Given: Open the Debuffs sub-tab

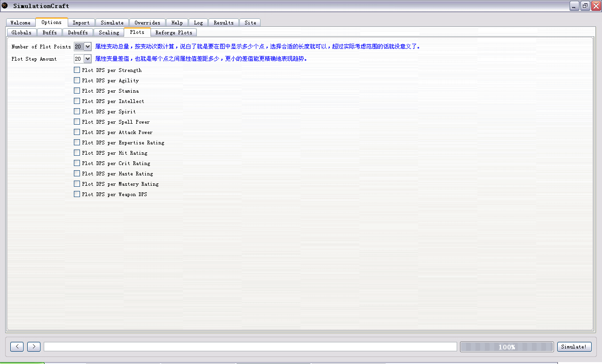Looking at the screenshot, I should [x=78, y=32].
